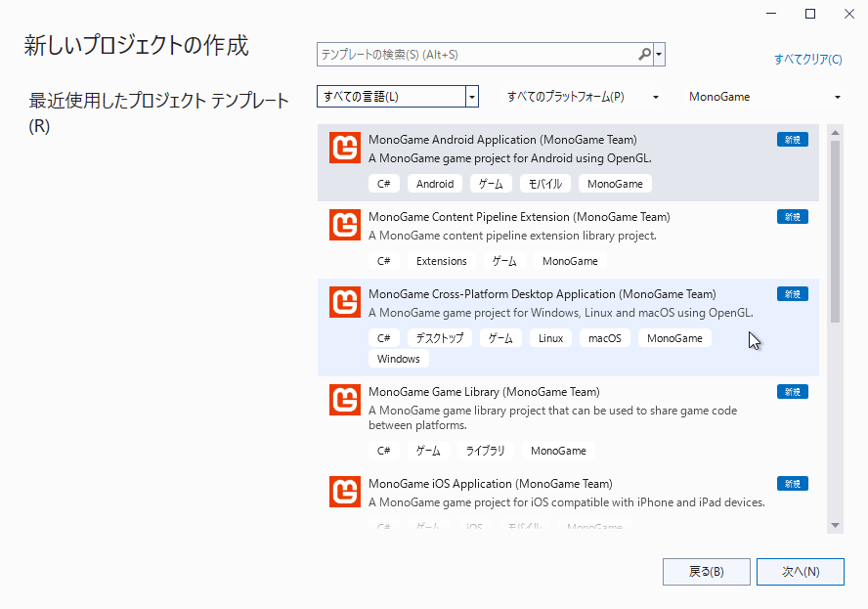Click the "モバイル" tag on Android Application
This screenshot has height=609, width=868.
(x=545, y=184)
